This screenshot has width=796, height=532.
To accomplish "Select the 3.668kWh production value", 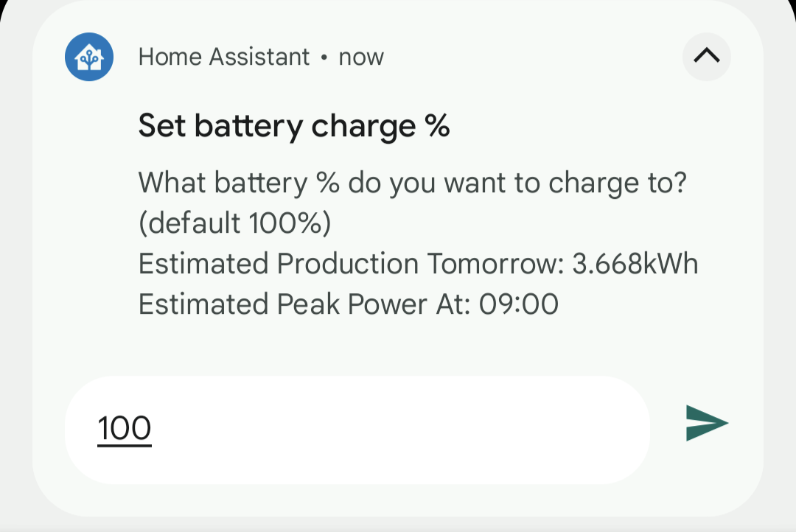I will 635,264.
